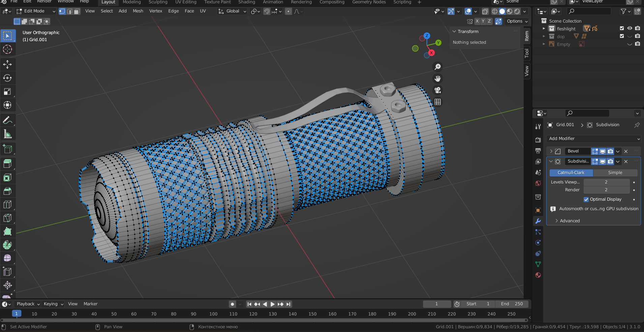Open the Edit Mode dropdown
Screen dimensions: 644x332
click(x=36, y=11)
